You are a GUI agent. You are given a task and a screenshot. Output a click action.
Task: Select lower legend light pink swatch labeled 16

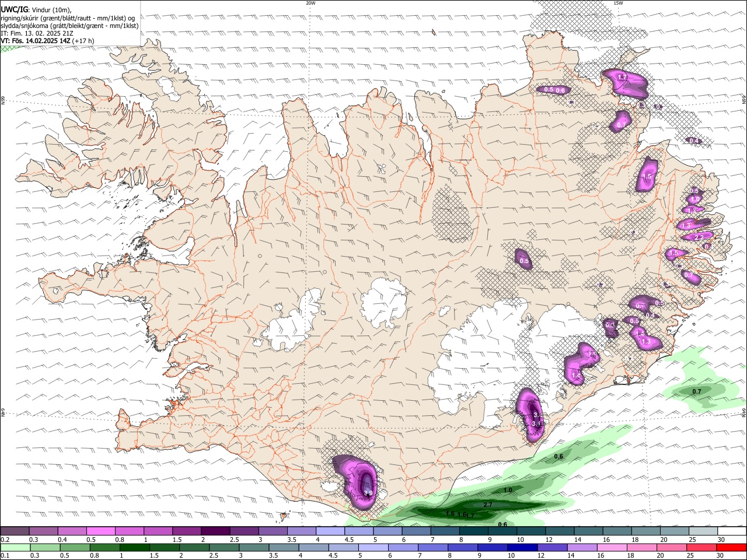tap(612, 547)
